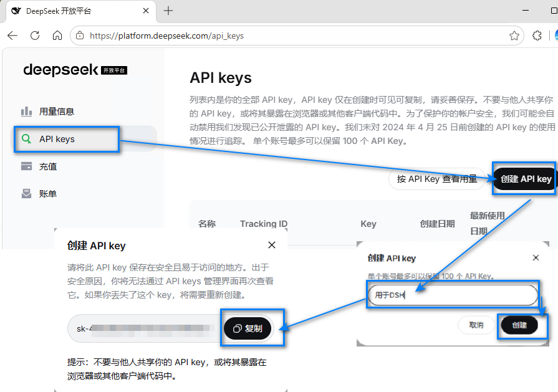This screenshot has width=558, height=392.
Task: Click the API keys page heading
Action: click(221, 78)
